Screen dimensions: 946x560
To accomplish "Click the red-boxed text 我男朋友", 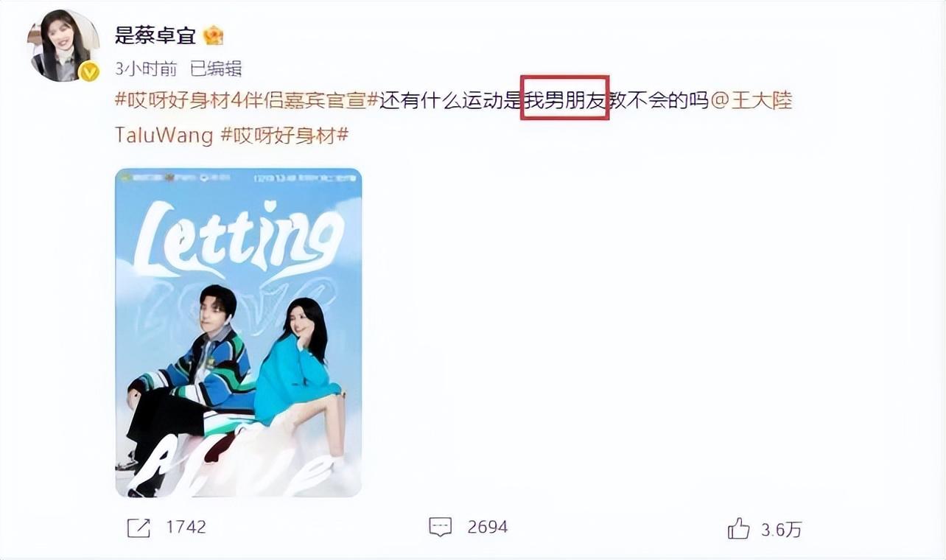I will [564, 100].
